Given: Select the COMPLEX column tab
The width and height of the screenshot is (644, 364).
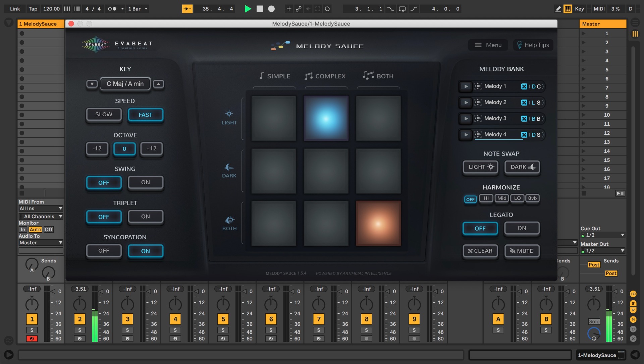Looking at the screenshot, I should (325, 76).
